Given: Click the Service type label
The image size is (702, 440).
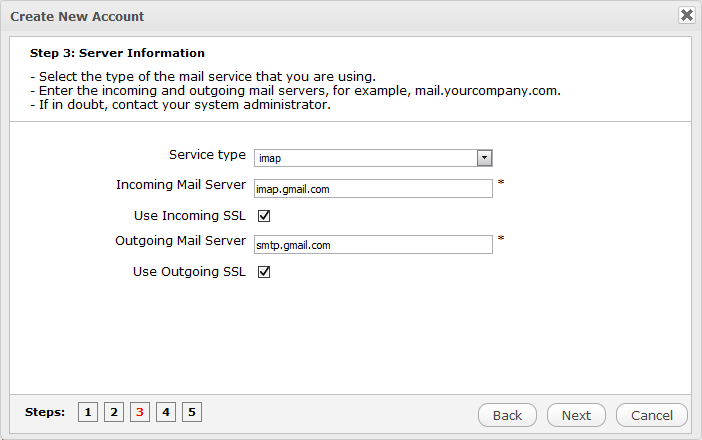Looking at the screenshot, I should [x=207, y=155].
